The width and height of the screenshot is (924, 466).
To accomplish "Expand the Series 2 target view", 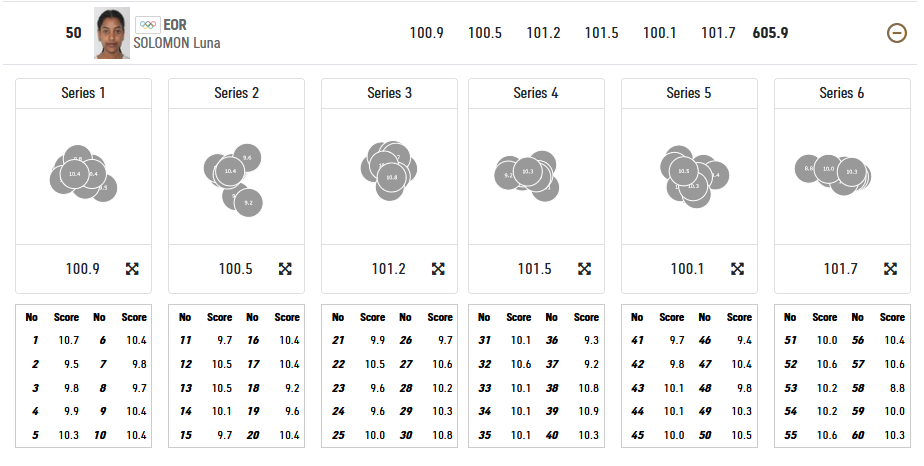I will pos(285,269).
